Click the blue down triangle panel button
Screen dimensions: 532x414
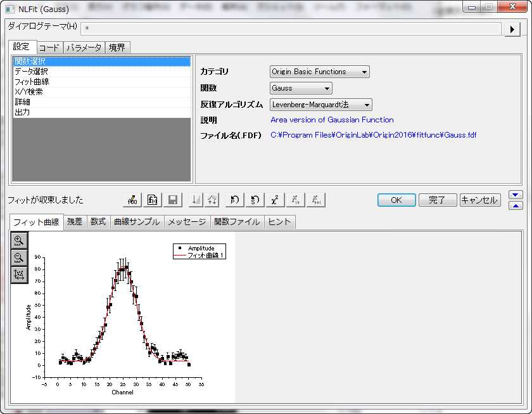[x=516, y=195]
